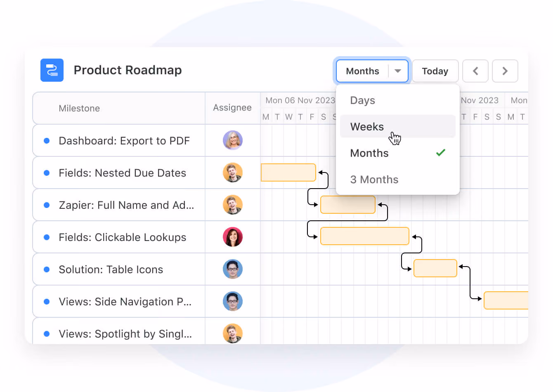Viewport: 553px width, 392px height.
Task: Go to next period with right chevron
Action: click(x=505, y=71)
